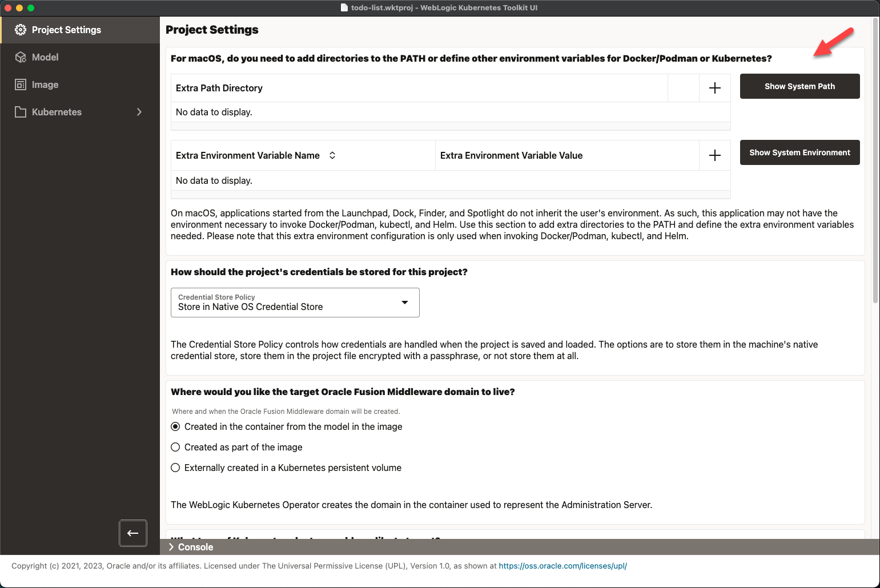Collapse the sidebar with the back arrow
Viewport: 880px width, 588px height.
pyautogui.click(x=133, y=533)
